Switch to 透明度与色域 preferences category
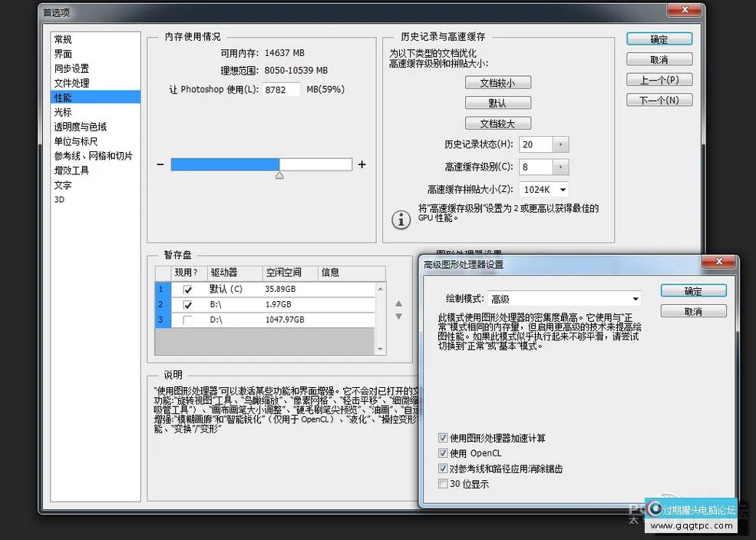The width and height of the screenshot is (756, 540). tap(80, 127)
